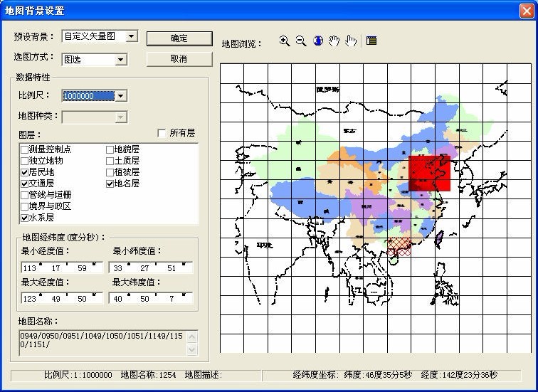The height and width of the screenshot is (392, 538).
Task: Enable the 独立地物 layer checkbox
Action: coord(24,161)
